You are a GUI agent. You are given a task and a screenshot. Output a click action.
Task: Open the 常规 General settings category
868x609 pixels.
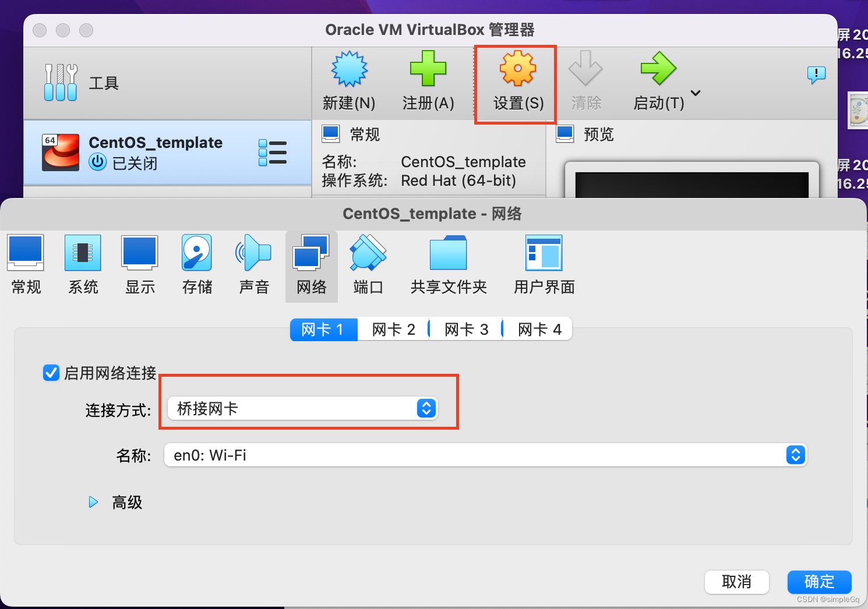[26, 265]
